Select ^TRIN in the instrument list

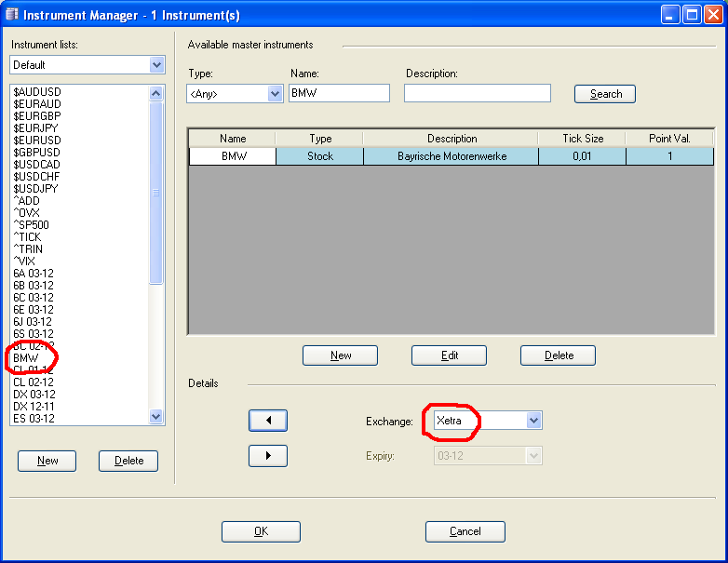28,248
